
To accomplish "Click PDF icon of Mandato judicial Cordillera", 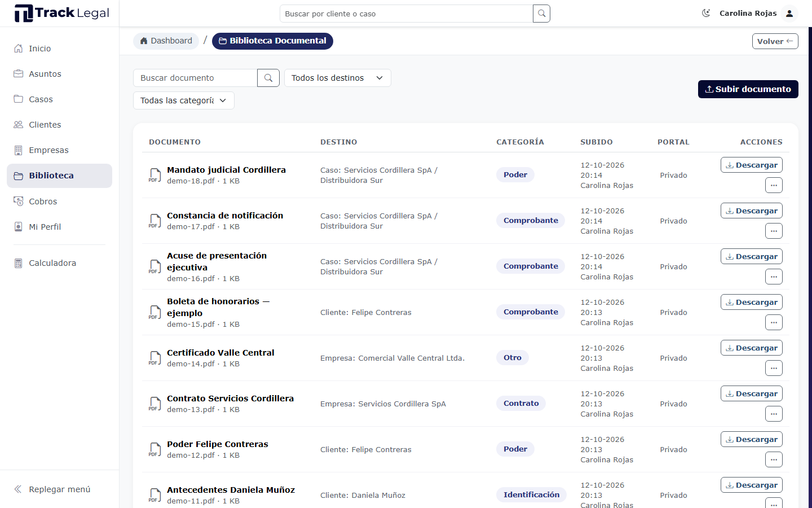I will (x=155, y=175).
